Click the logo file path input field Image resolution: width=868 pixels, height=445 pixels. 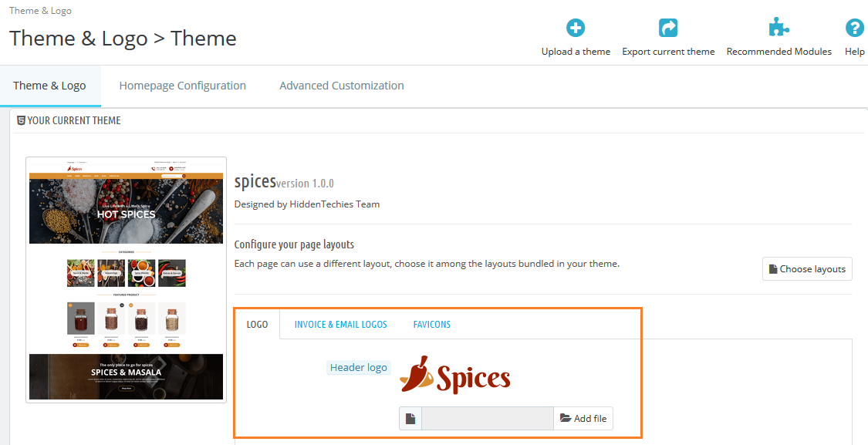pyautogui.click(x=486, y=418)
